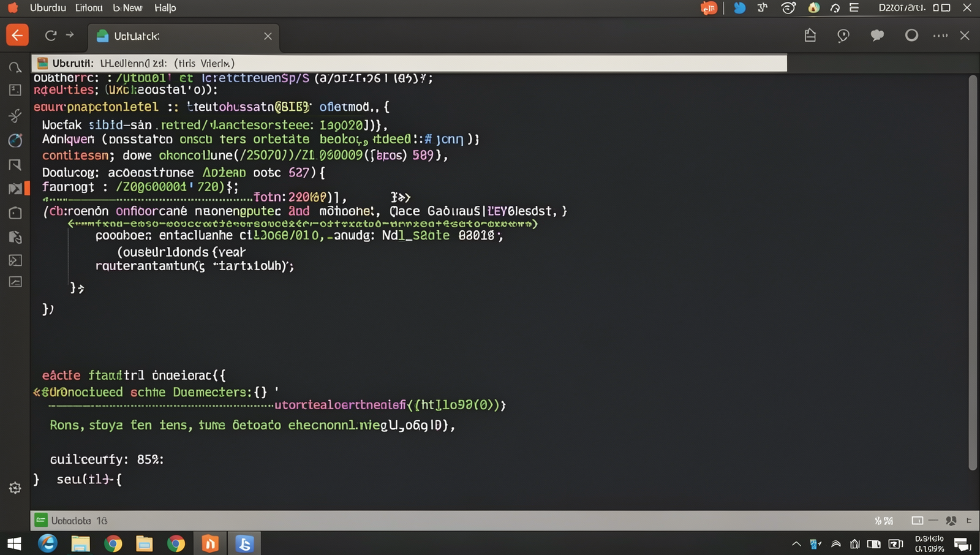Click the sidebar panel icon below search
The height and width of the screenshot is (555, 980).
point(15,90)
